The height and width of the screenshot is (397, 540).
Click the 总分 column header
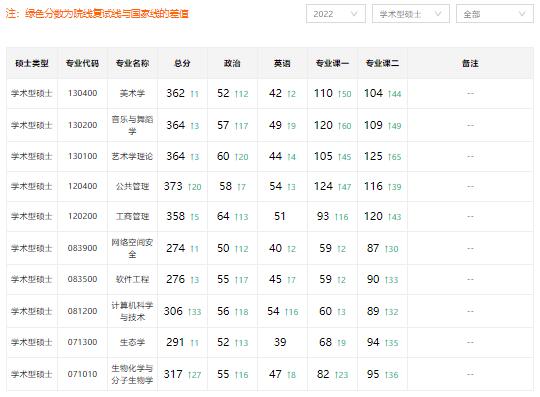[x=182, y=63]
